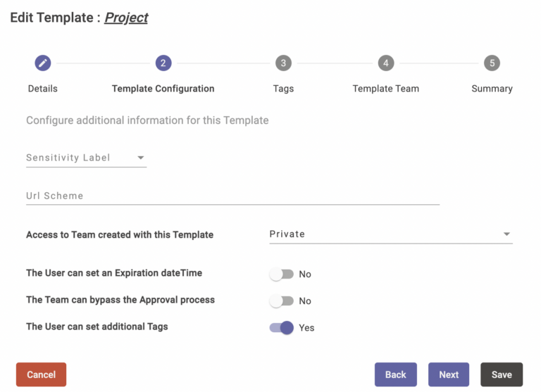Save the template changes
Screen dimensions: 541x392
click(502, 374)
